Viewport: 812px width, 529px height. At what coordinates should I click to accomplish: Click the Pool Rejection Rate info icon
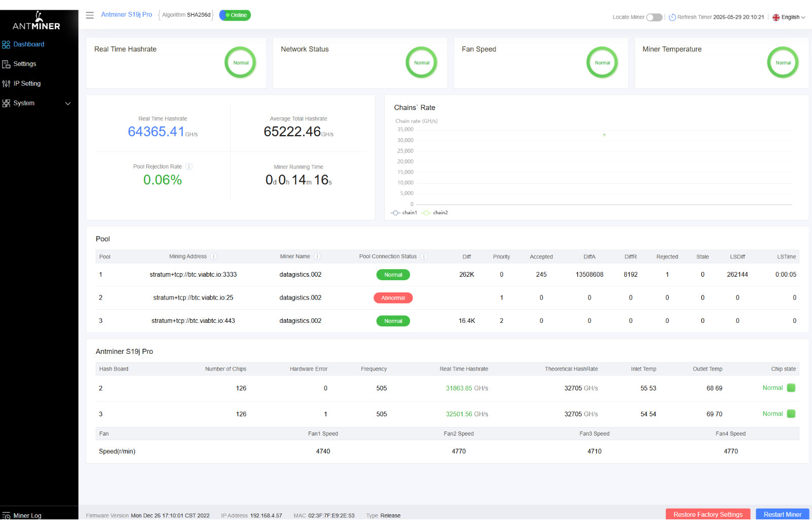tap(189, 167)
